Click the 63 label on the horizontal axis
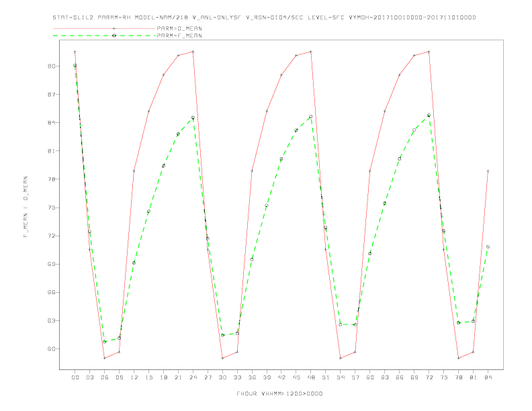This screenshot has height=411, width=532. point(385,377)
